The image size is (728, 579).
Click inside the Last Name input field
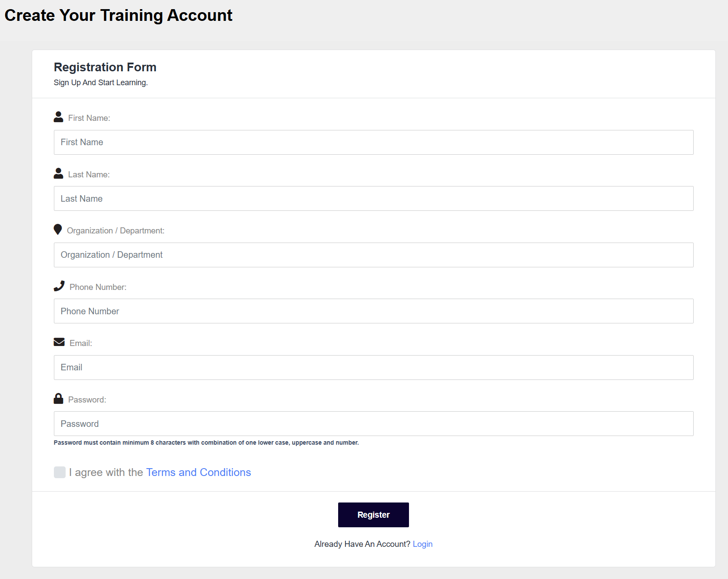point(374,198)
